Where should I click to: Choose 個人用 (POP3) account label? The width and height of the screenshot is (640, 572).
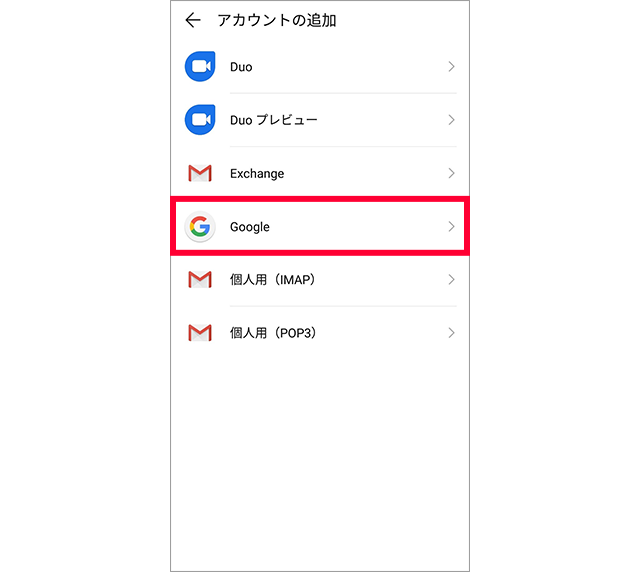(273, 333)
